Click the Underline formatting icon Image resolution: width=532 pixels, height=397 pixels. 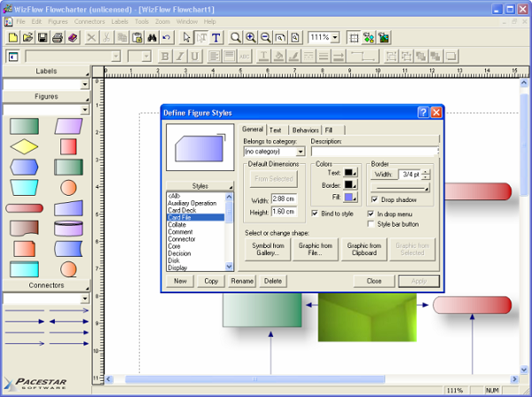(195, 57)
